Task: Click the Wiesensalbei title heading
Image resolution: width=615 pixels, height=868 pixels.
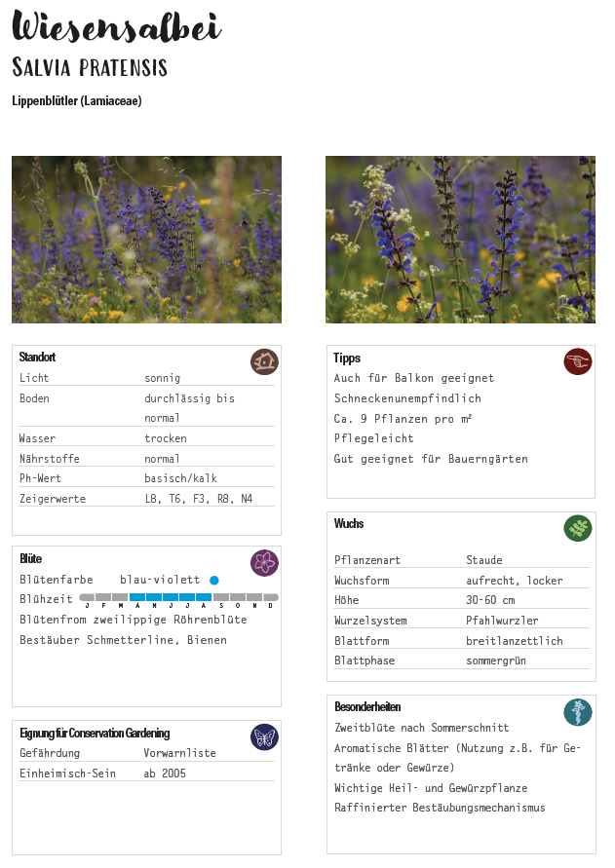Action: pyautogui.click(x=117, y=28)
